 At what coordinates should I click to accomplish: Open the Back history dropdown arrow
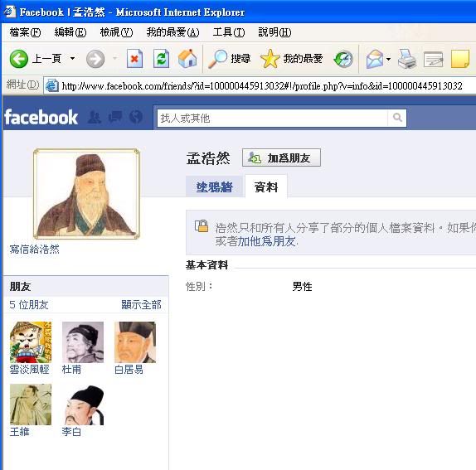point(72,58)
